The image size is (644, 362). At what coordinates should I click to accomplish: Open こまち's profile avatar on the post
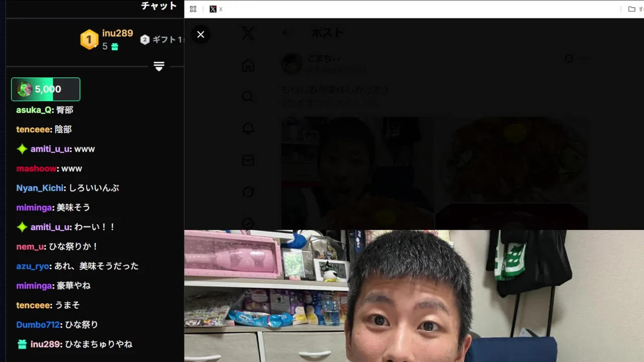pos(291,64)
